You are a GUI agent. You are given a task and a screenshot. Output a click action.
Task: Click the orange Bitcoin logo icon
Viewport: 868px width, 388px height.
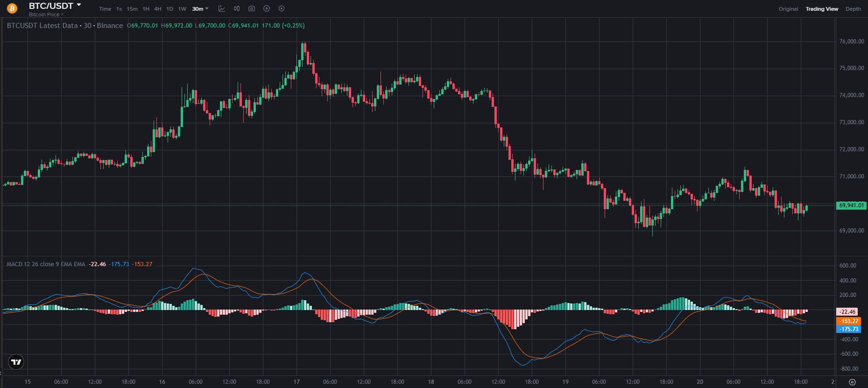tap(12, 8)
